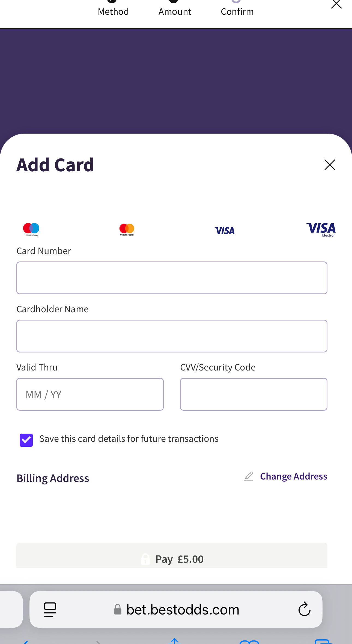Select the Visa Electron logo

point(321,230)
